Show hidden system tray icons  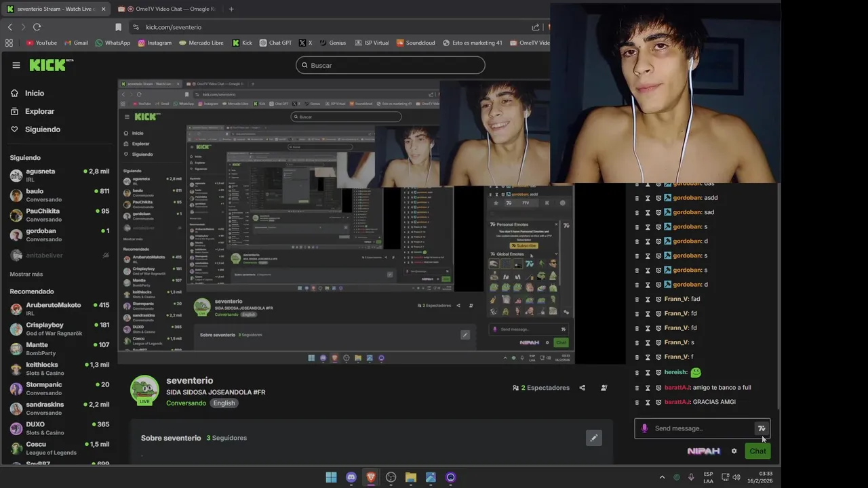[662, 477]
